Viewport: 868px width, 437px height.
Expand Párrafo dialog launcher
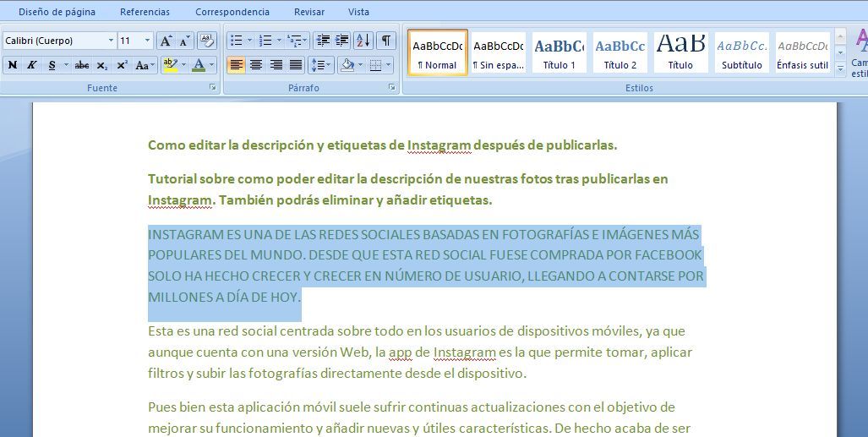coord(391,88)
